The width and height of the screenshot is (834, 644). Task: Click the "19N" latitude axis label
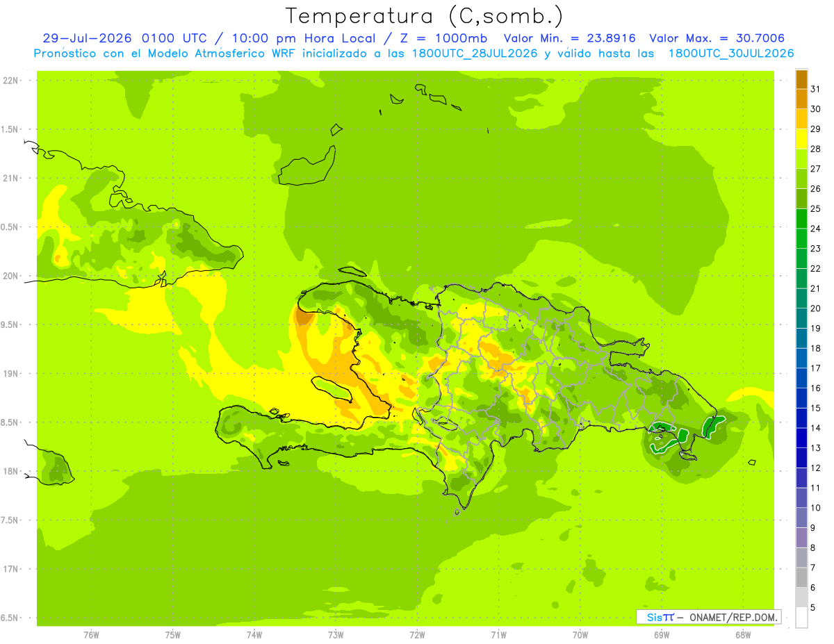10,373
